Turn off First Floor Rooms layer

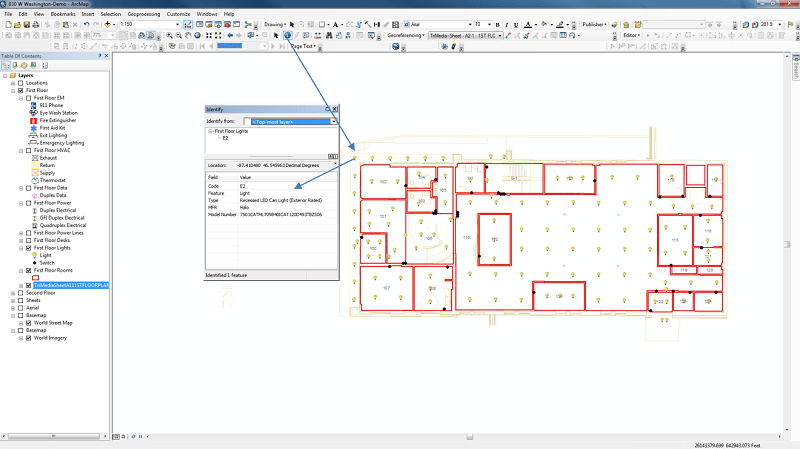click(29, 270)
